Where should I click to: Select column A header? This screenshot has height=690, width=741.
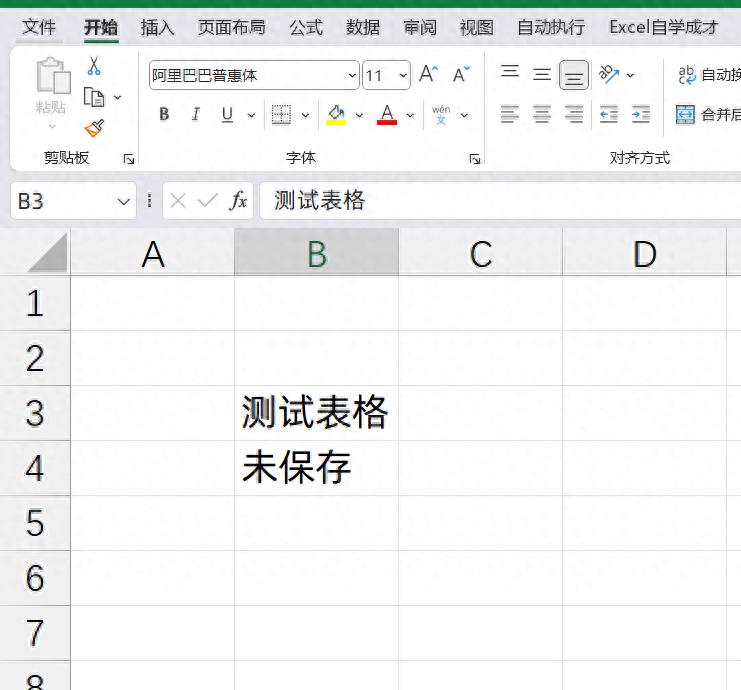tap(153, 253)
